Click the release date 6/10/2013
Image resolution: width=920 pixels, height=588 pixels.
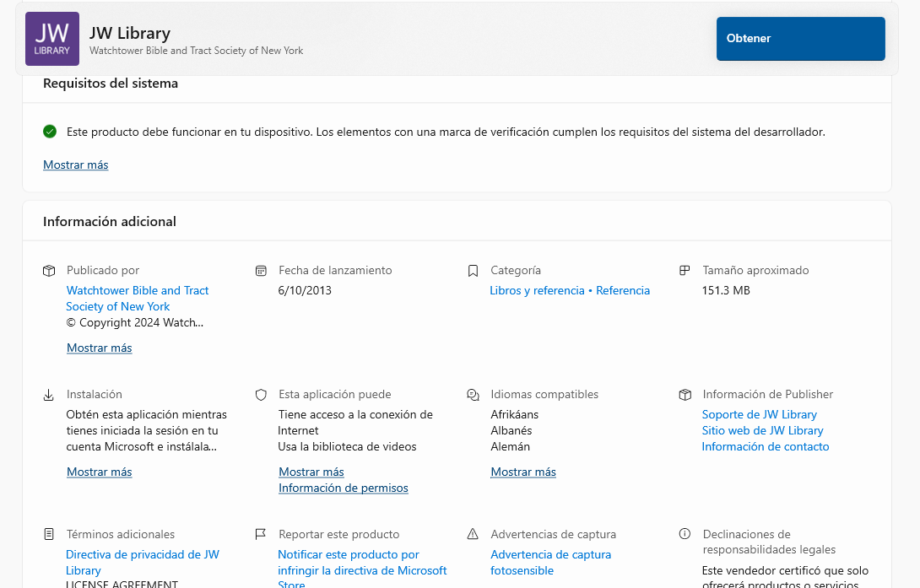pos(305,291)
